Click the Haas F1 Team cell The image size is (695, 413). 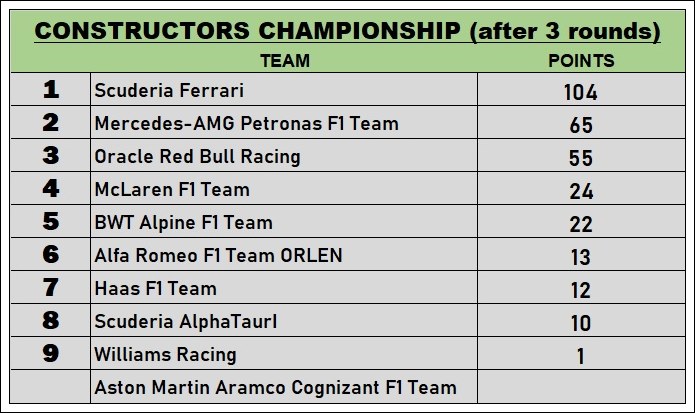(x=155, y=289)
